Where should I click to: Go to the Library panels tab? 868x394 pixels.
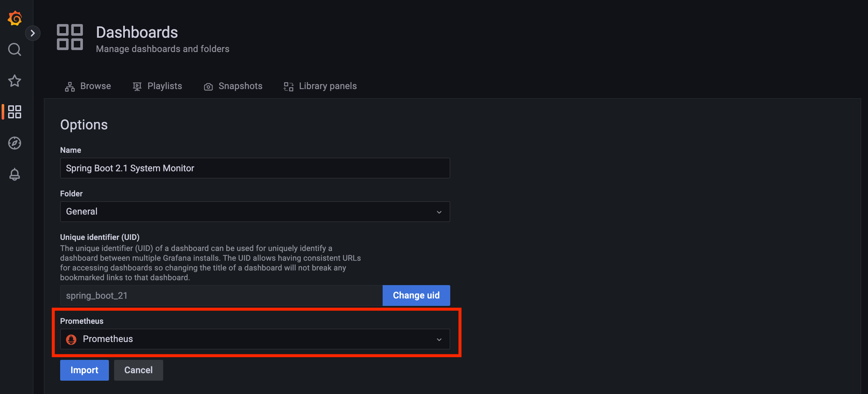pyautogui.click(x=320, y=86)
